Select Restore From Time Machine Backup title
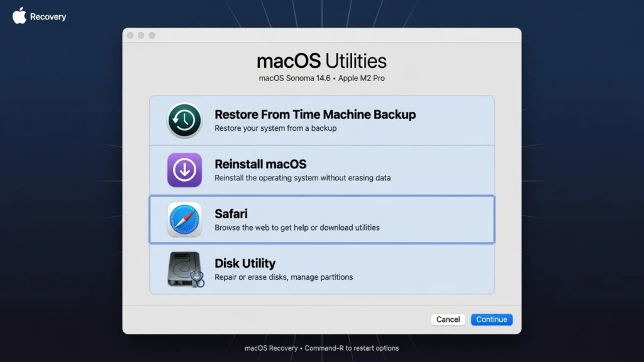Image resolution: width=644 pixels, height=362 pixels. 315,114
